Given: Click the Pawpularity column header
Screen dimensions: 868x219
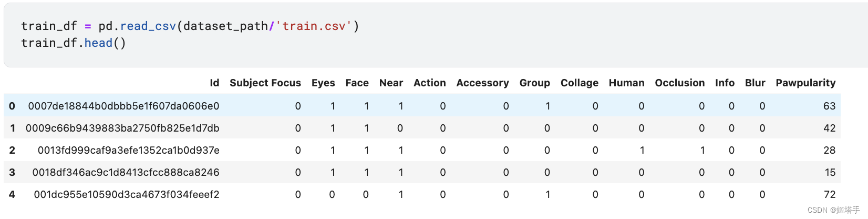Looking at the screenshot, I should tap(805, 83).
